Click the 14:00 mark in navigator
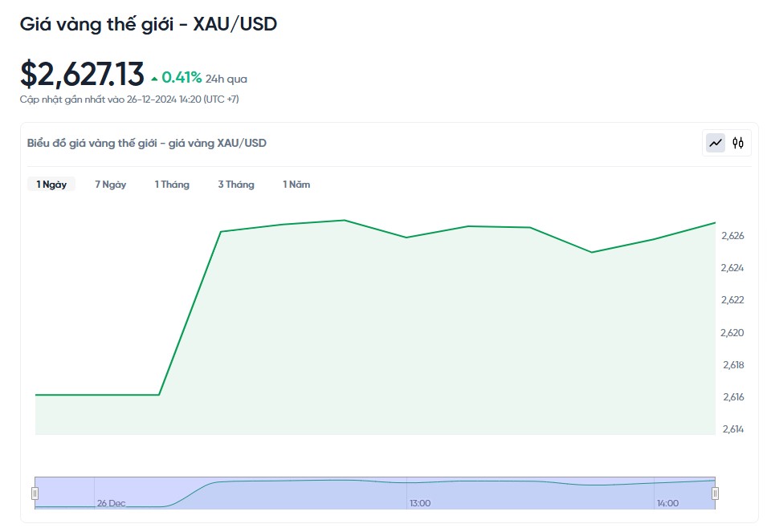 (667, 503)
